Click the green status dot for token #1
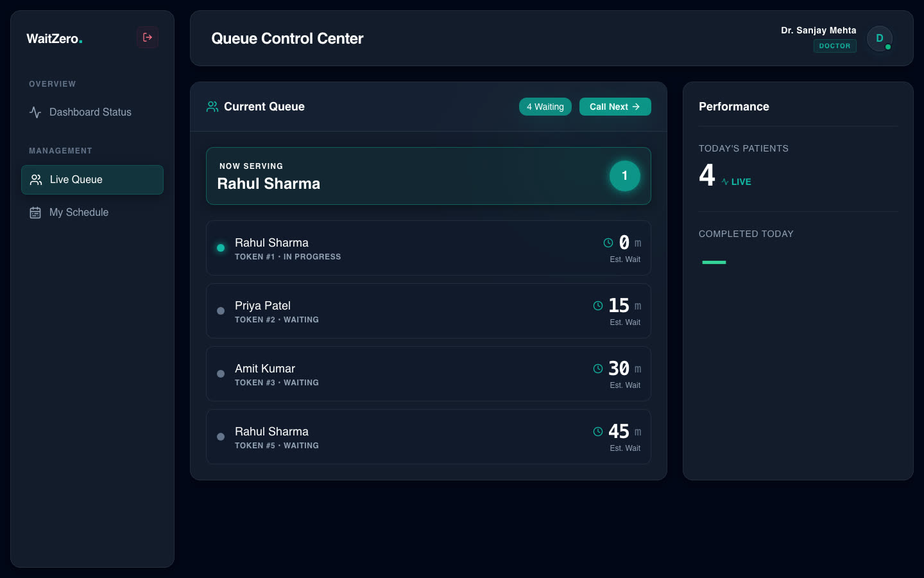The height and width of the screenshot is (578, 924). 221,248
